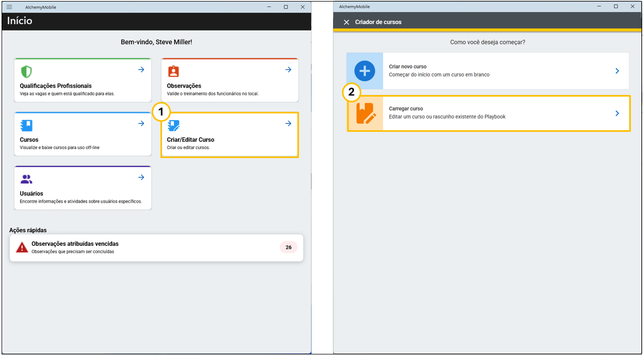The image size is (644, 356).
Task: Expand Carregar curso with the right chevron
Action: [x=617, y=113]
